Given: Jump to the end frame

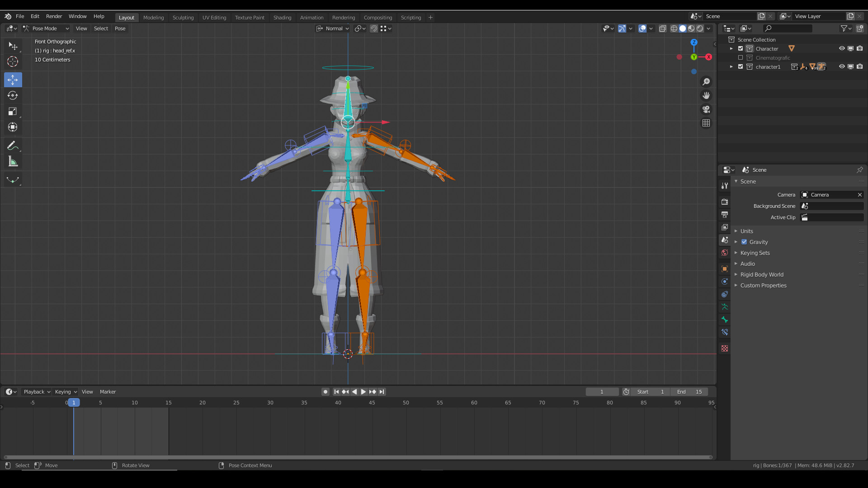Looking at the screenshot, I should coord(382,392).
